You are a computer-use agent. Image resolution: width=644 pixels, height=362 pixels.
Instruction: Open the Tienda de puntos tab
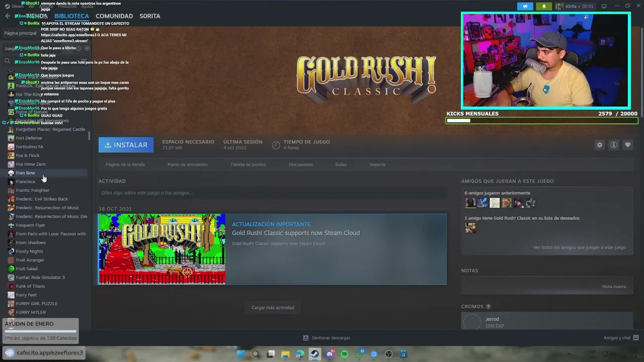click(248, 164)
